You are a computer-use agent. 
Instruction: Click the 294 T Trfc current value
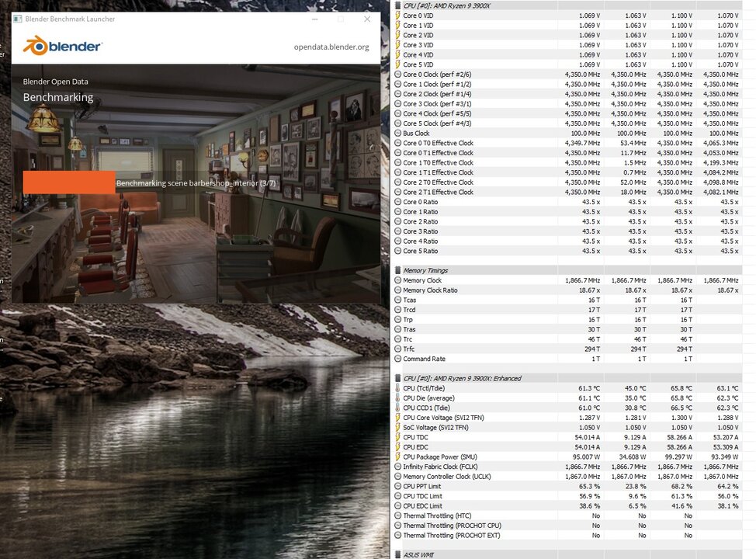592,349
